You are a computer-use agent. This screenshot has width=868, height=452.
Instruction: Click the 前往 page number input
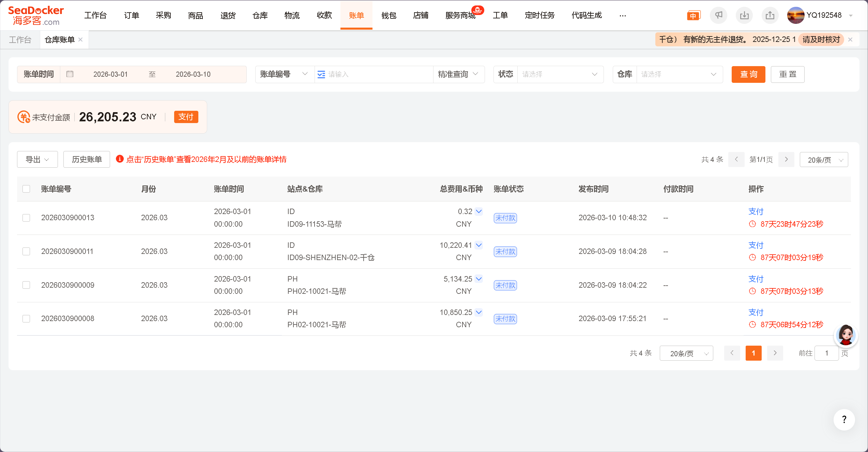pyautogui.click(x=826, y=353)
